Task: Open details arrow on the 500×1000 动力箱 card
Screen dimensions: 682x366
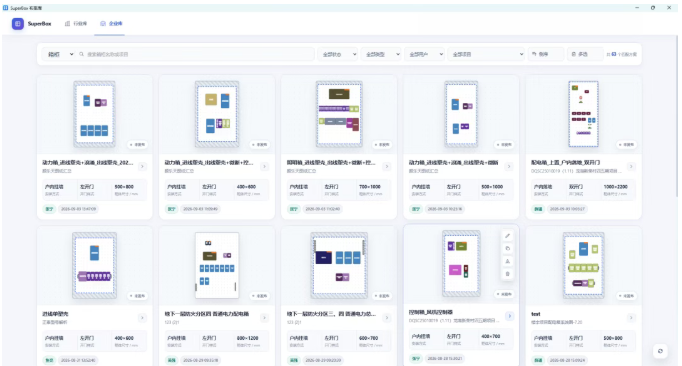Action: (x=509, y=166)
